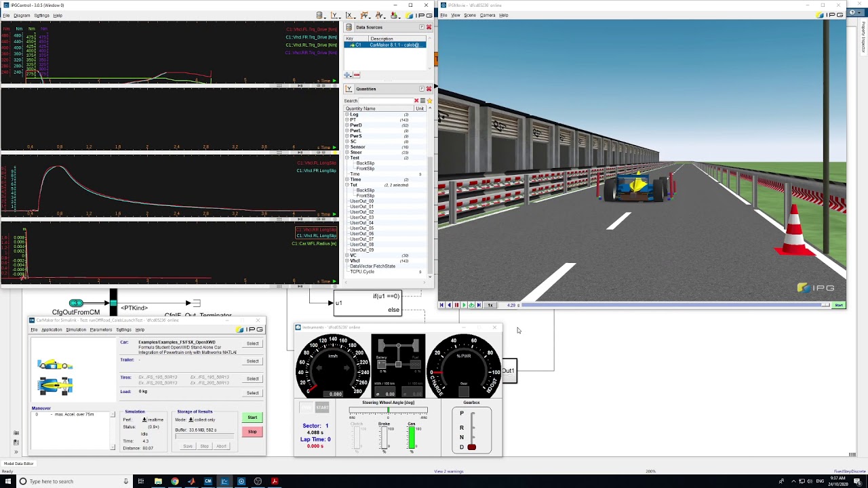Click the IPGMovie timeline progress bar
This screenshot has width=868, height=488.
point(675,305)
